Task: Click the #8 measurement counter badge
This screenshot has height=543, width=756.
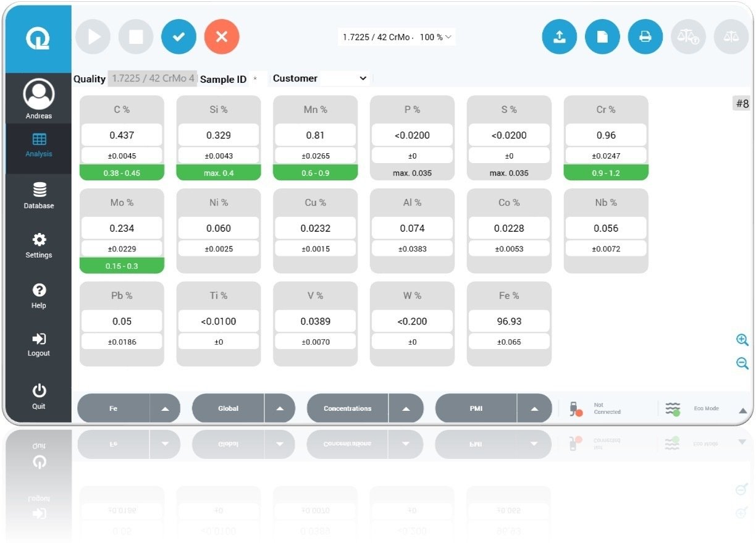Action: 742,104
